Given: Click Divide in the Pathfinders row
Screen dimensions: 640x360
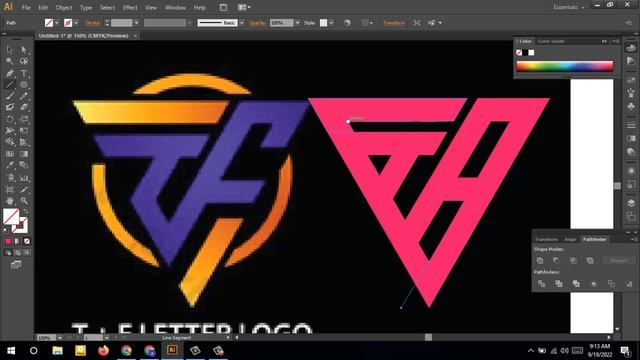Looking at the screenshot, I should 542,284.
